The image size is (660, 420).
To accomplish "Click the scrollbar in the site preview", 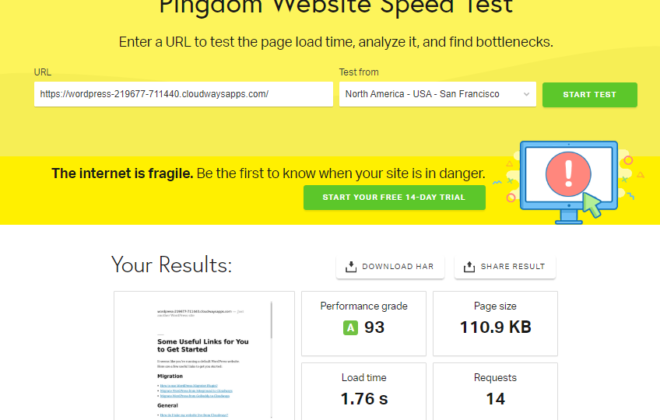I will click(271, 320).
